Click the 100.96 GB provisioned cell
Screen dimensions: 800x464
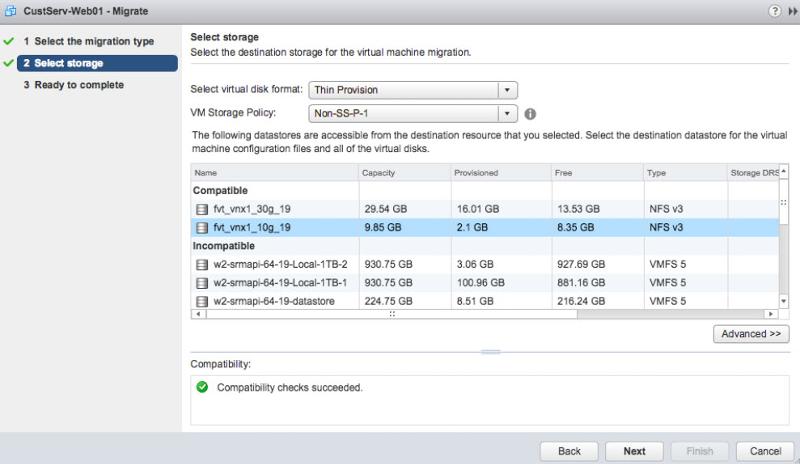tap(481, 283)
